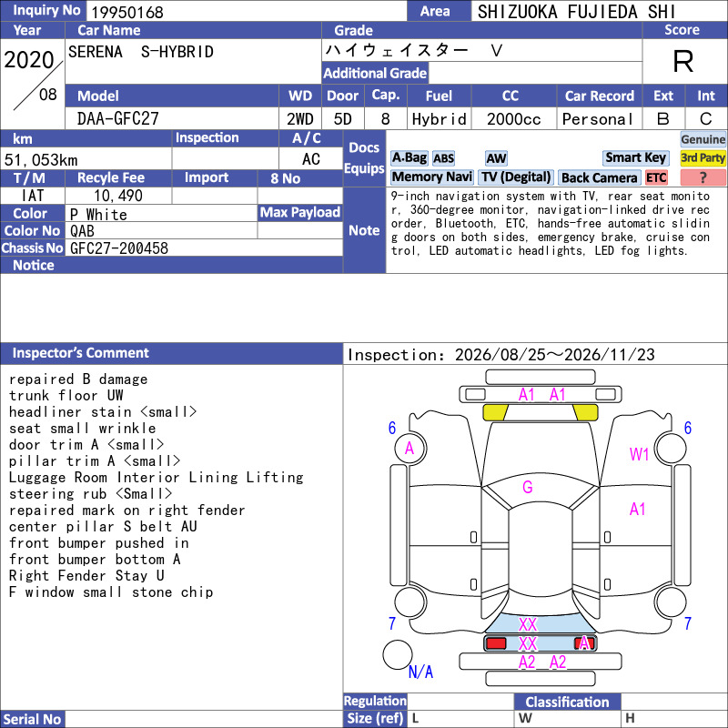Click comment 'trunk floor UW'
The height and width of the screenshot is (728, 728).
[66, 396]
